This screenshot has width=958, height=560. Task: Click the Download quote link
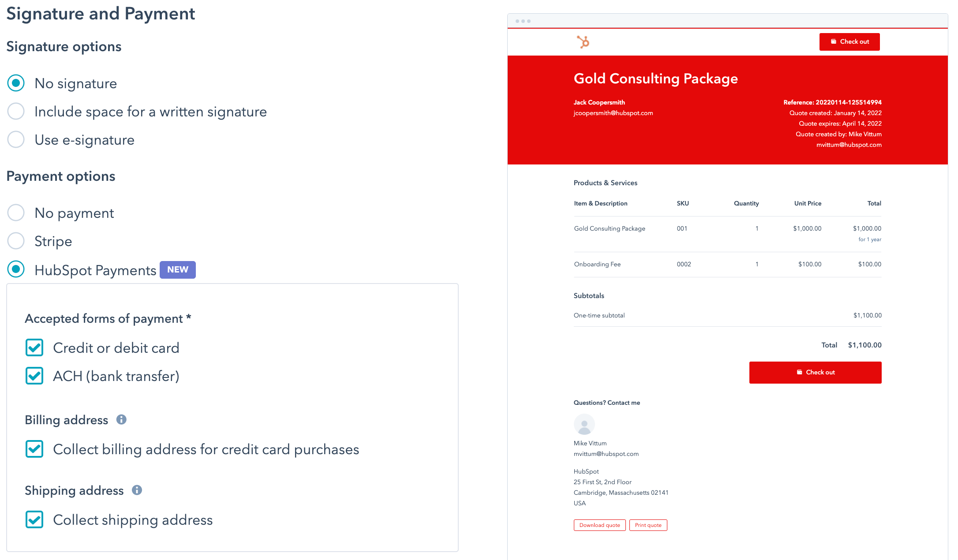(x=599, y=524)
